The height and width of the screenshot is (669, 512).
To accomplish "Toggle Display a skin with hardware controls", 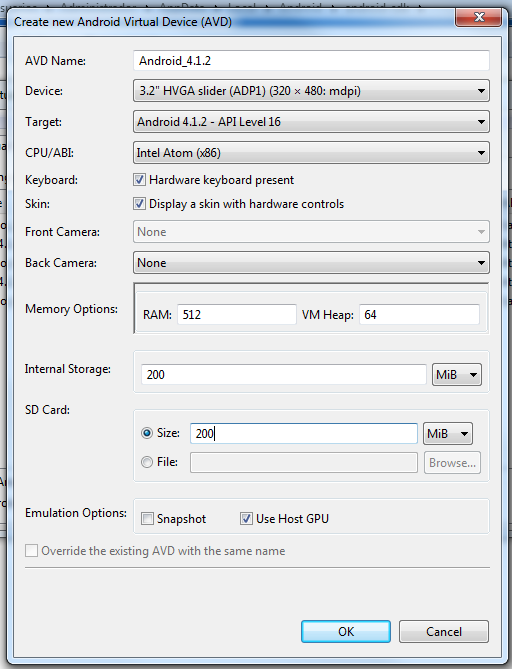I will pyautogui.click(x=139, y=204).
